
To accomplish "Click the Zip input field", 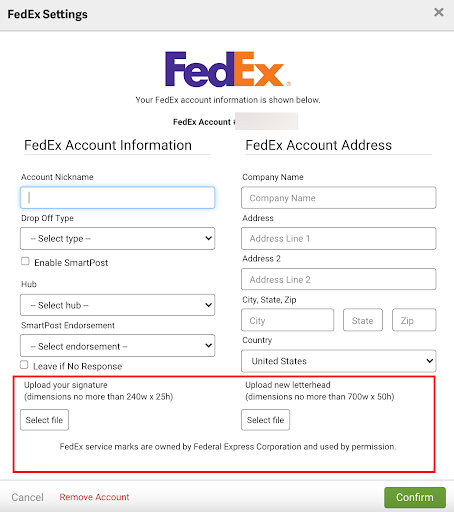I will (x=414, y=320).
